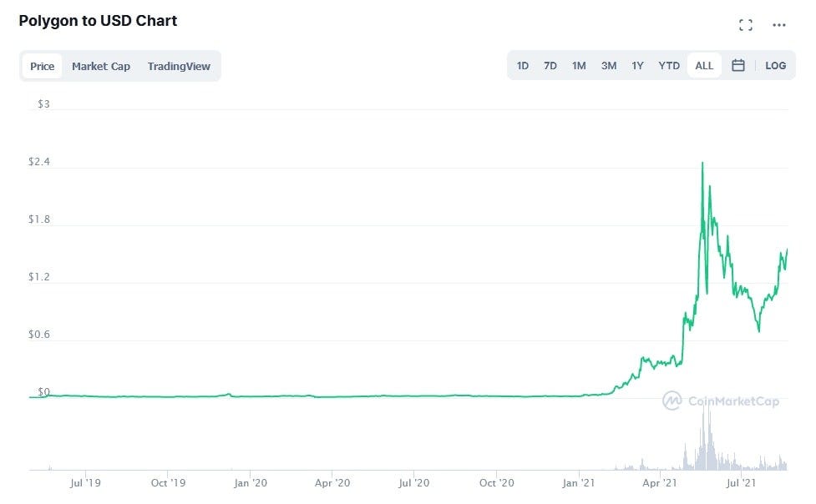Open the three-dot options menu

tap(779, 24)
